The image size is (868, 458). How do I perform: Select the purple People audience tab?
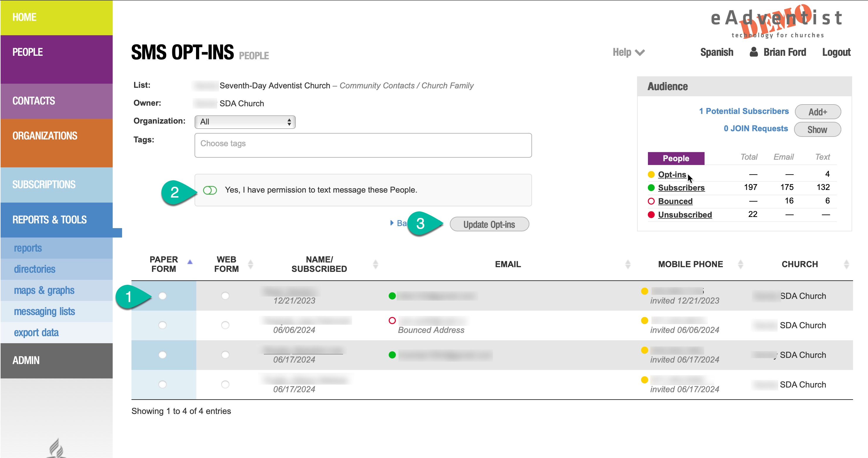coord(676,159)
